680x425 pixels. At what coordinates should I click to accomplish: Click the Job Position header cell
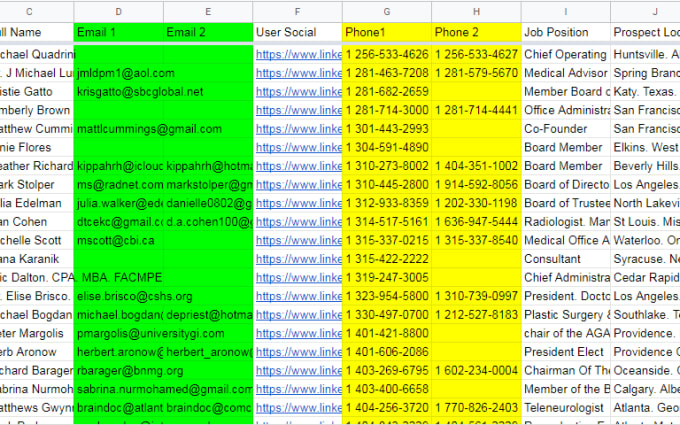click(x=566, y=33)
